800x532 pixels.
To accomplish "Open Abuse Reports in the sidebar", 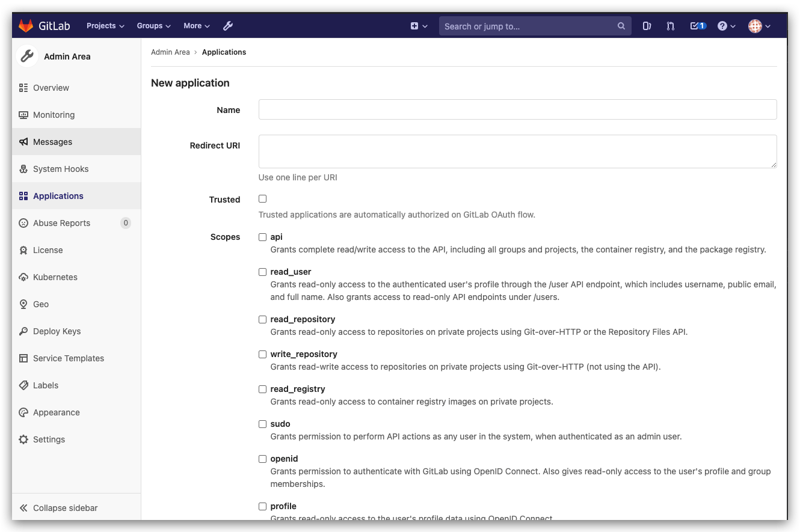I will click(x=76, y=223).
